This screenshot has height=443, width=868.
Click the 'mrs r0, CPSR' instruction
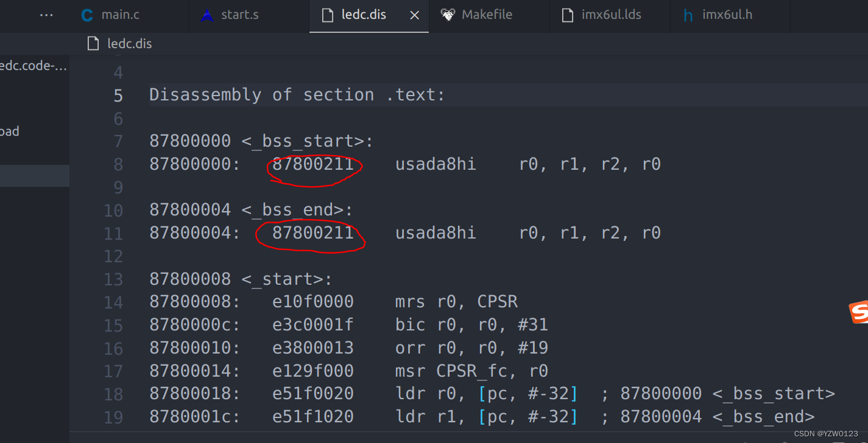(x=456, y=302)
